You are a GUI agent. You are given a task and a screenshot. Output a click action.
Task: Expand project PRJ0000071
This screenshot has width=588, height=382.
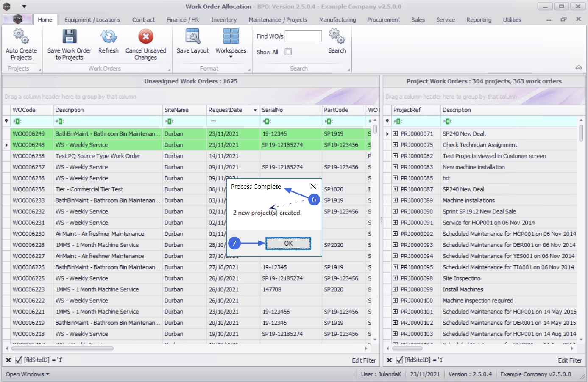click(x=395, y=133)
